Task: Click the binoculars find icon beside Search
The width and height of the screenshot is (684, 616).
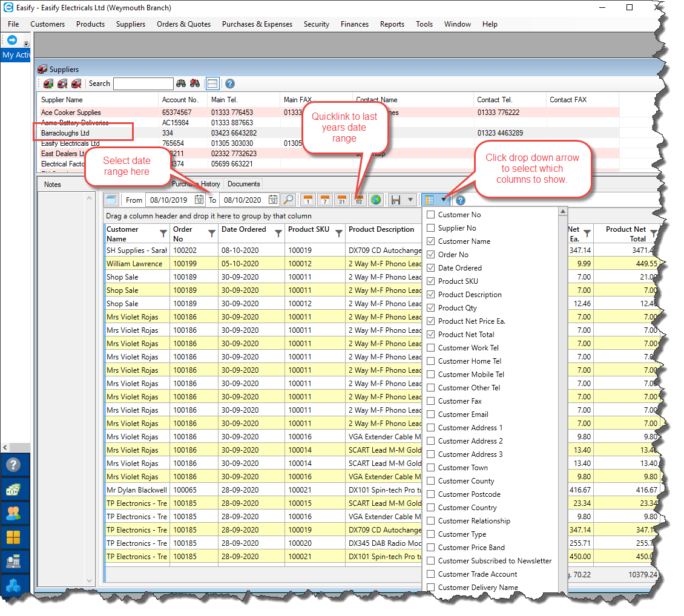Action: point(181,84)
